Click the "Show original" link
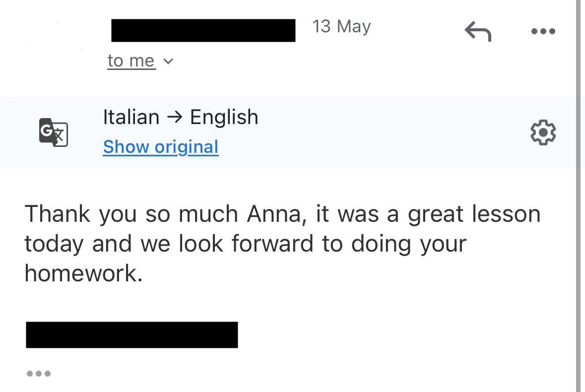Image resolution: width=585 pixels, height=392 pixels. 161,147
